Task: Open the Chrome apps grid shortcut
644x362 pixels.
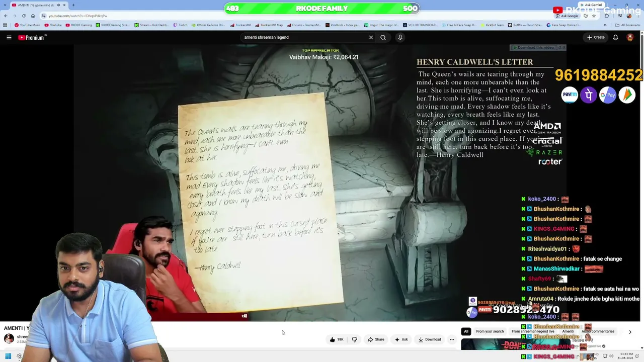Action: click(5, 25)
